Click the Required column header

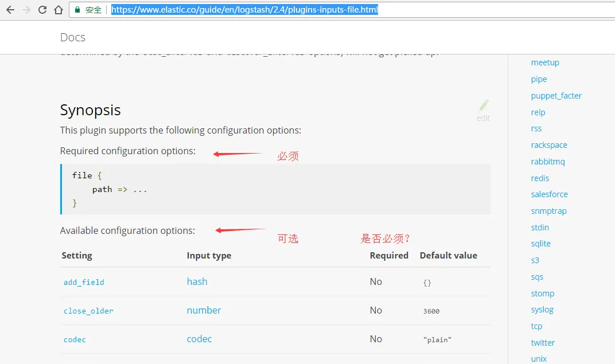pos(389,256)
